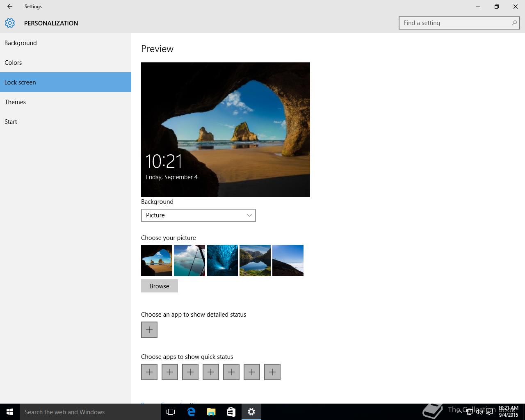Image resolution: width=525 pixels, height=420 pixels.
Task: Choose the airplane wing picture thumbnail
Action: coord(189,260)
